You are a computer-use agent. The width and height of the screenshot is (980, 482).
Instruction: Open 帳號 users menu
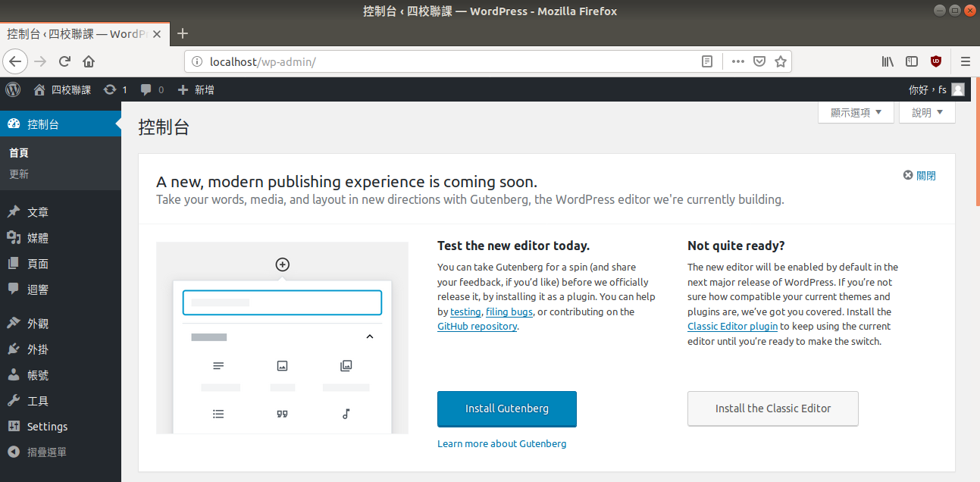[61, 375]
